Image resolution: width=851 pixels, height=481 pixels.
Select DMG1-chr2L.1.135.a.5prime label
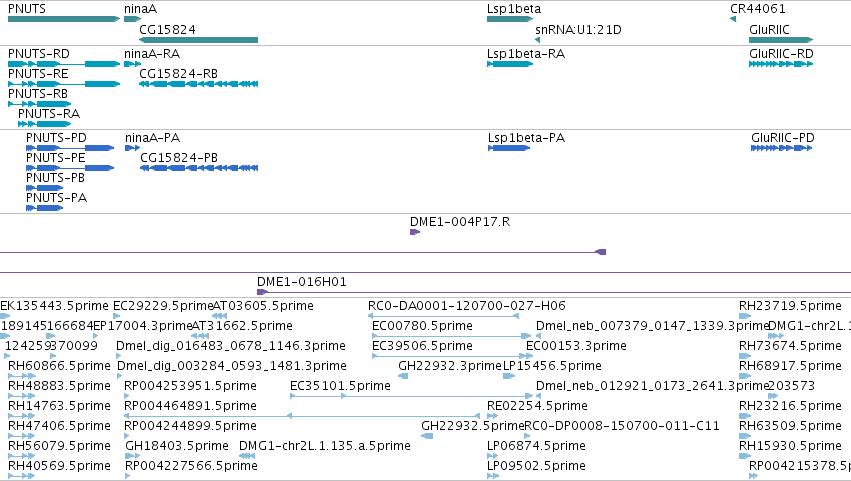(325, 446)
